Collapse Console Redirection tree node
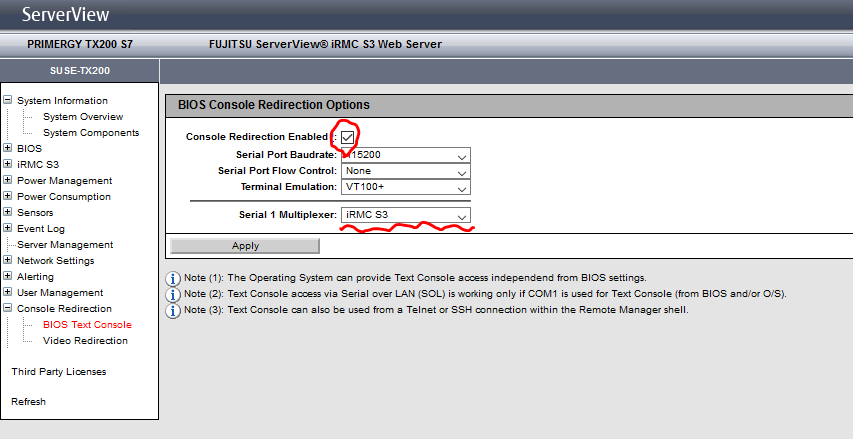This screenshot has width=853, height=439. tap(7, 308)
